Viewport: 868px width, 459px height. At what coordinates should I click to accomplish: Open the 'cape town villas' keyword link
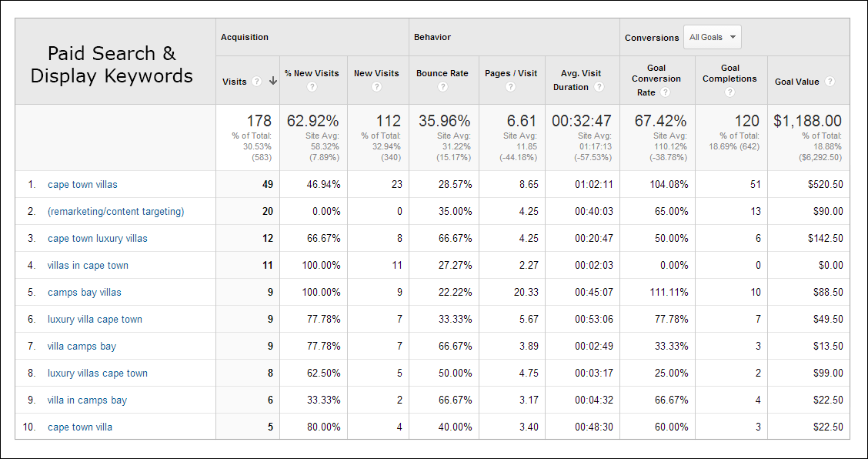click(82, 185)
